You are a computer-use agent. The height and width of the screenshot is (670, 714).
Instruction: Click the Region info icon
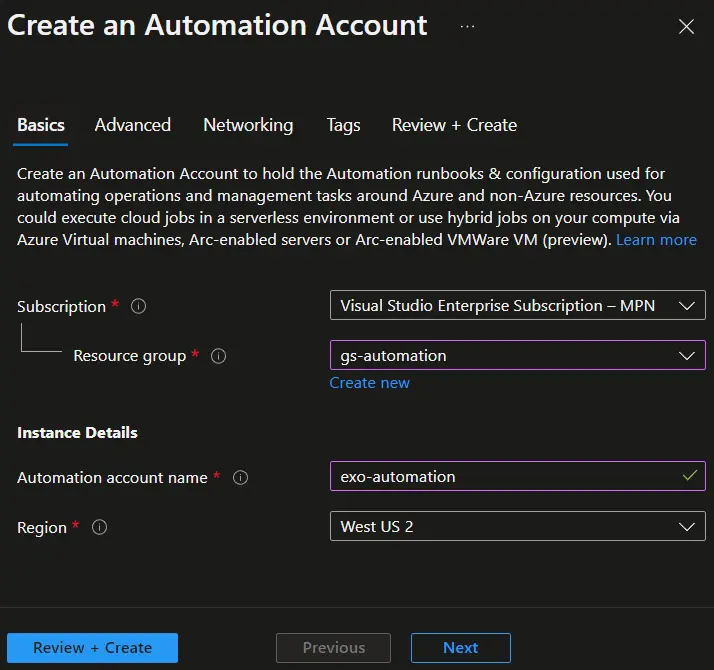100,528
